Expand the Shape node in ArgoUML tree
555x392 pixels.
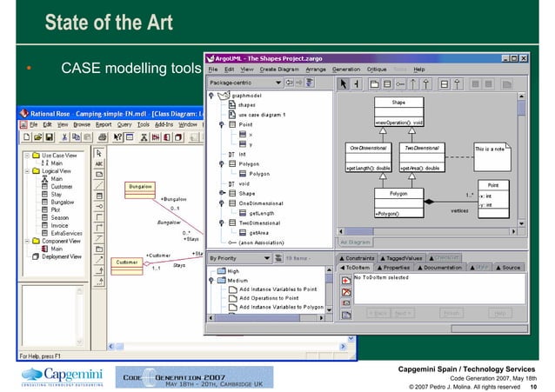(x=222, y=193)
